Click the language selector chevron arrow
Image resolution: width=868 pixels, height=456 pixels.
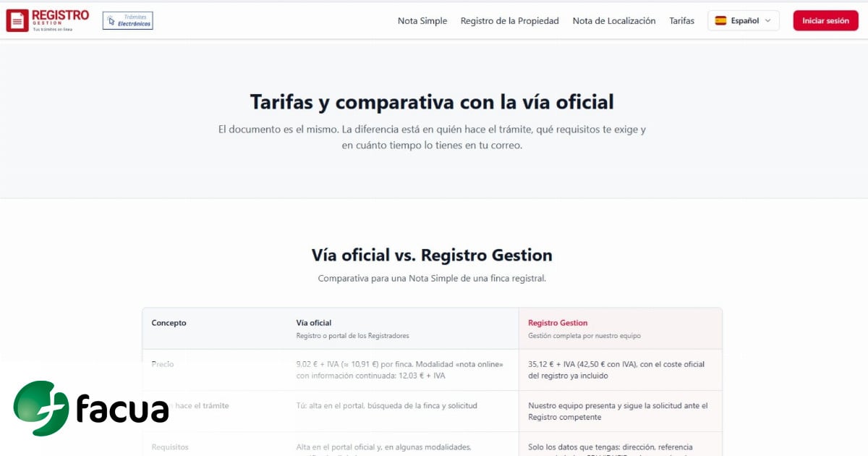pyautogui.click(x=767, y=21)
